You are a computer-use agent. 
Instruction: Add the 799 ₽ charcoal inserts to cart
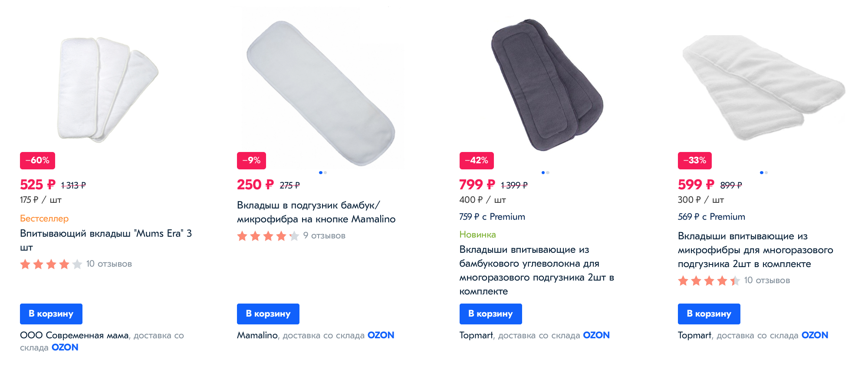pyautogui.click(x=490, y=314)
